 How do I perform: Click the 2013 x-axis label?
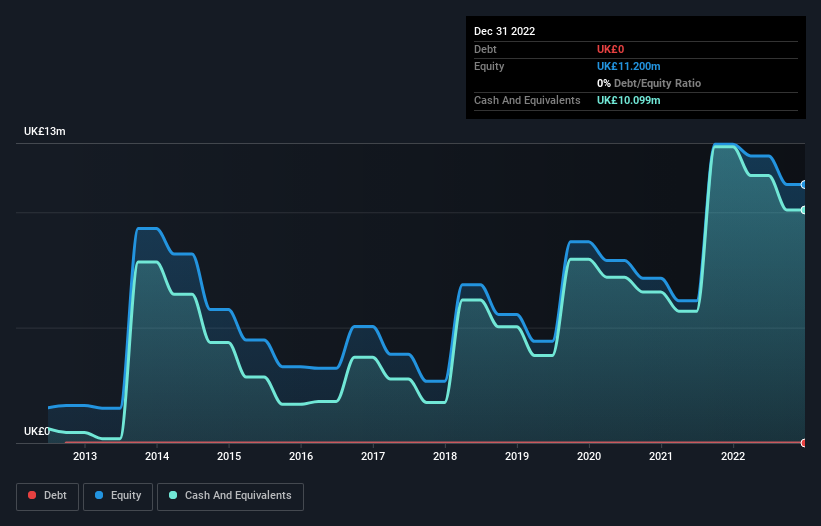click(85, 456)
